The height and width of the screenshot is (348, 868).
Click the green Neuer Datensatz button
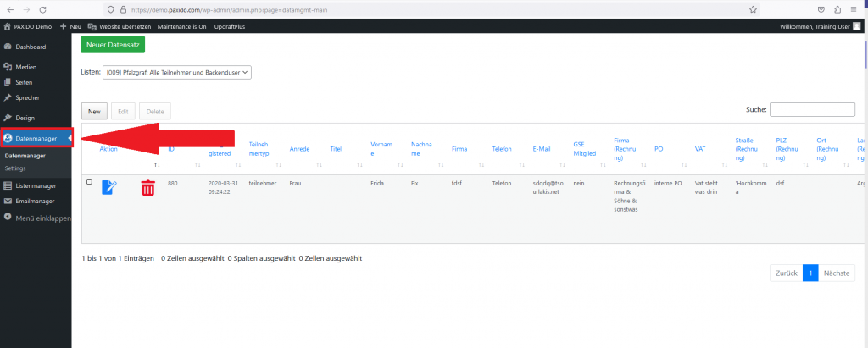tap(114, 44)
